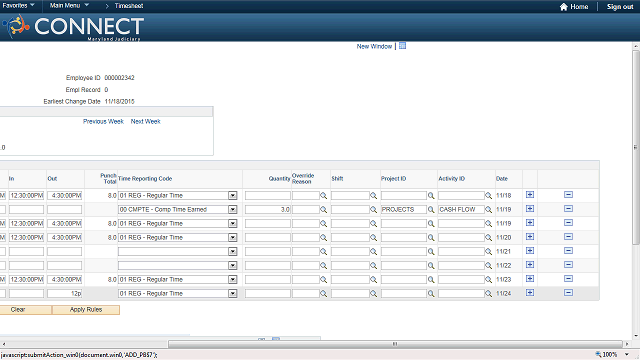640x360 pixels.
Task: Click the grid icon beside New Window
Action: (x=402, y=46)
